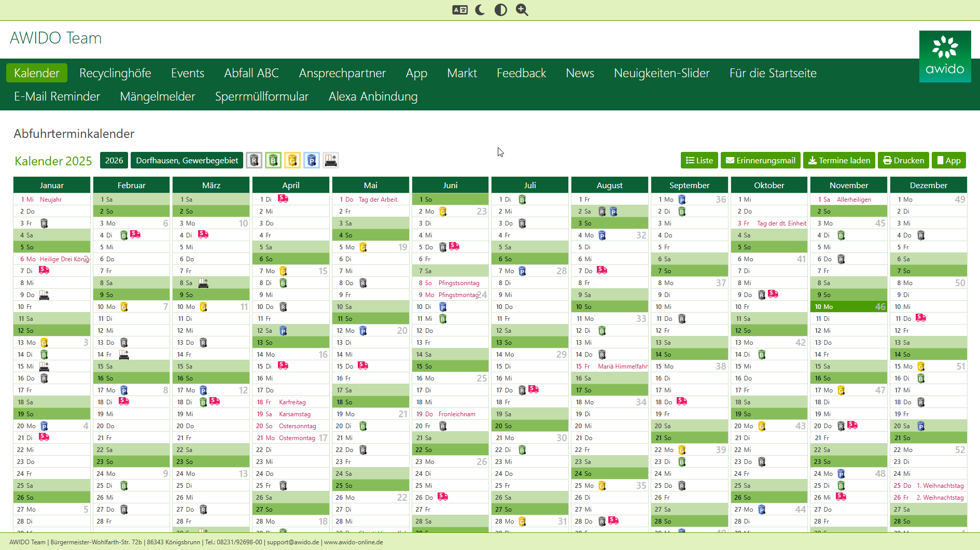Toggle the green B bio waste bin filter
The width and height of the screenshot is (980, 550).
coord(273,160)
